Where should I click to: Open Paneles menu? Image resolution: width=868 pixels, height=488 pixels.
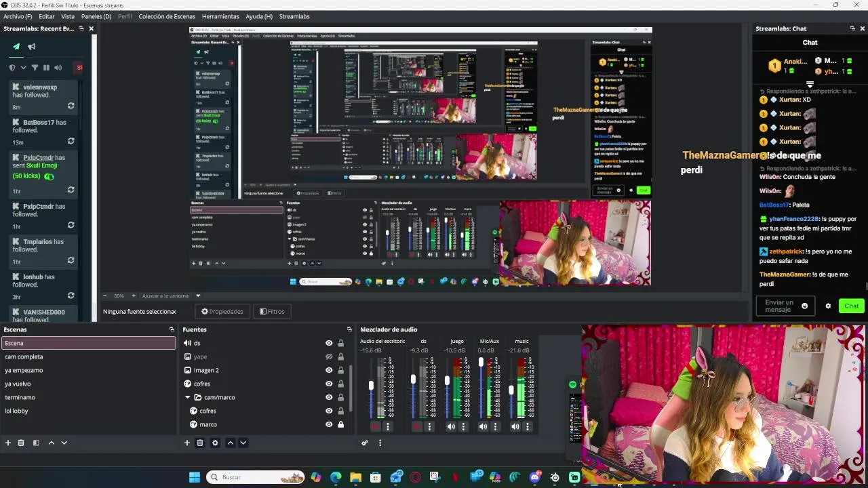tap(96, 16)
